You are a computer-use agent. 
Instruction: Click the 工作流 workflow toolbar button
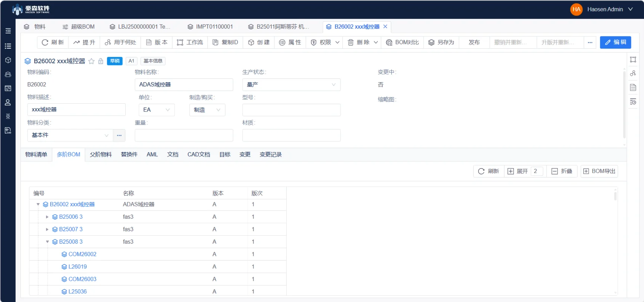pos(190,42)
